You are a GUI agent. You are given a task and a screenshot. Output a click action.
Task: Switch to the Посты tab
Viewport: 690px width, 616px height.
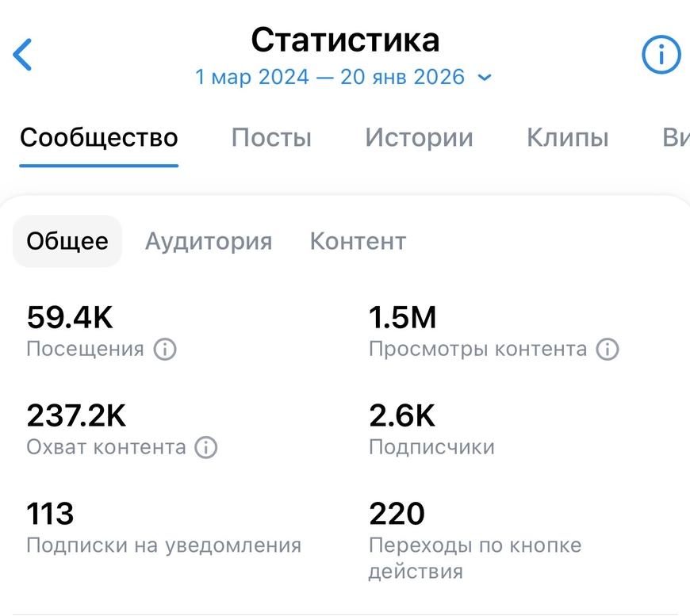pos(271,138)
